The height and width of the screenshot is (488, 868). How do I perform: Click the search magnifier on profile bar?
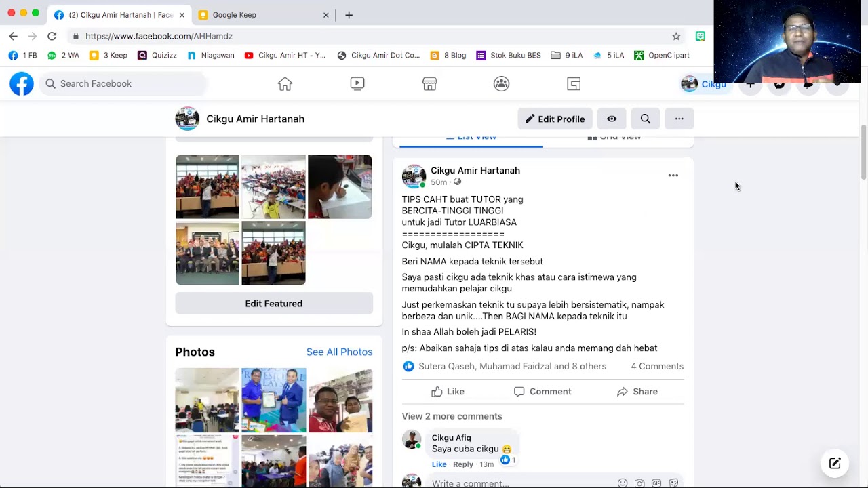pyautogui.click(x=645, y=119)
